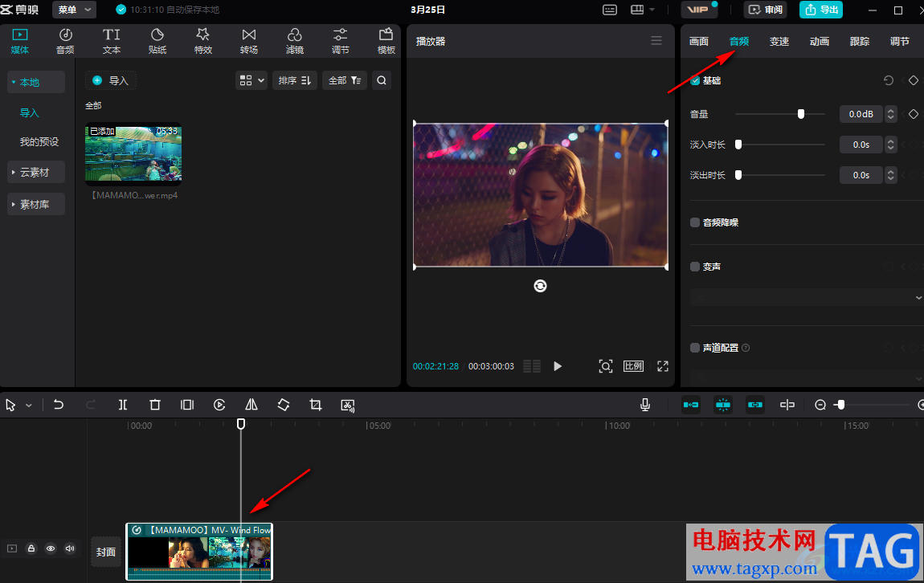Open the 媒体 media tab
This screenshot has height=583, width=924.
pyautogui.click(x=20, y=41)
